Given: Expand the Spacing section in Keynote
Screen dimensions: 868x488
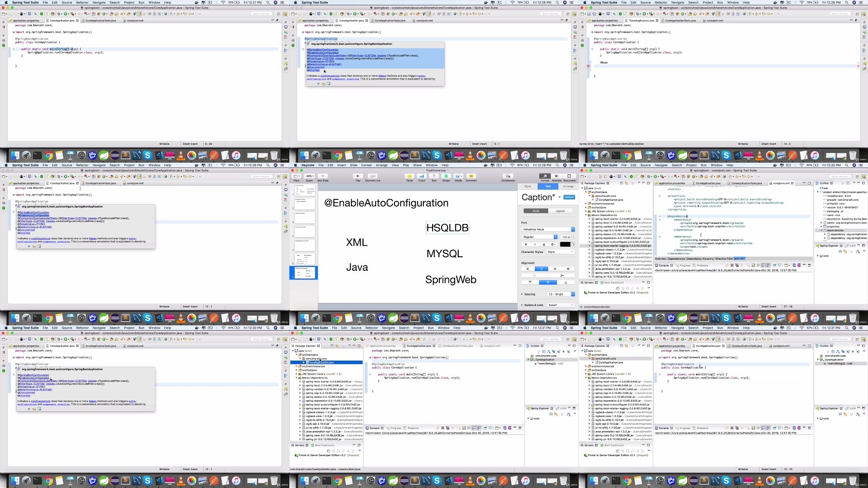Looking at the screenshot, I should coord(522,294).
